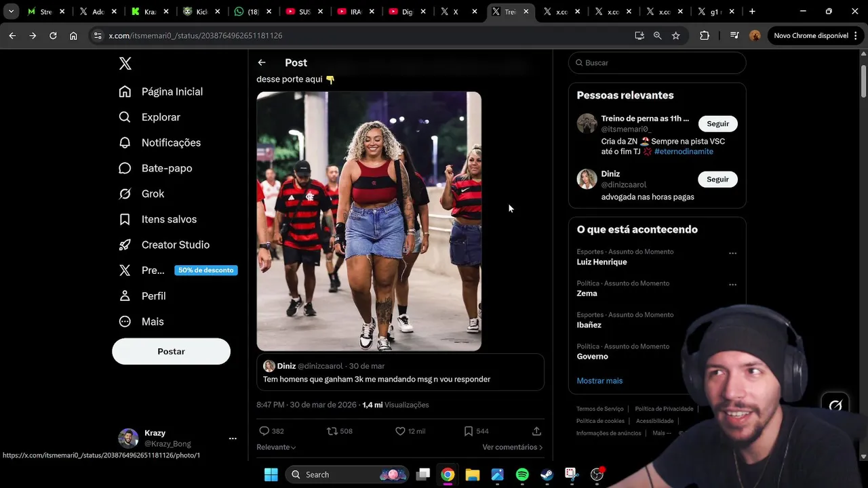
Task: Open the Grok floating button
Action: (835, 405)
